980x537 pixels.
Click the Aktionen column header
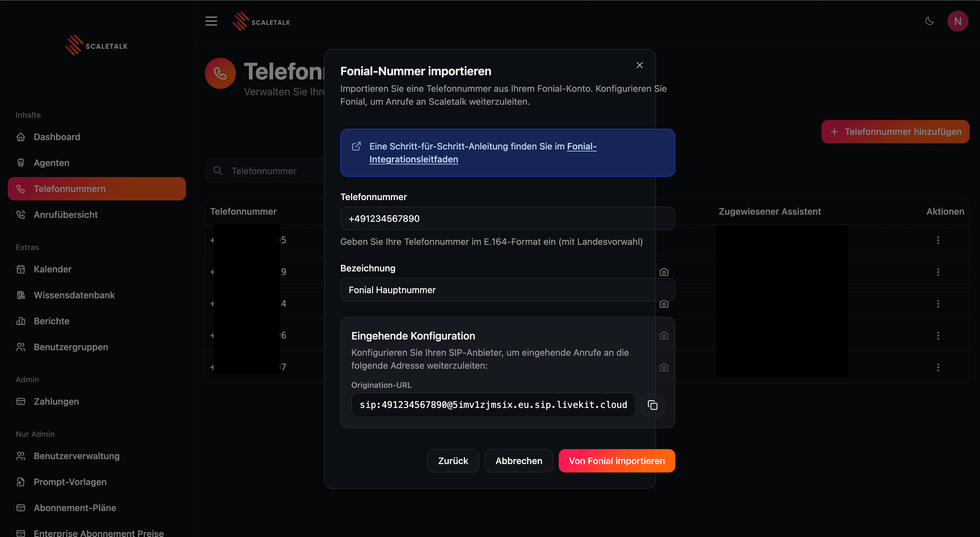tap(945, 212)
